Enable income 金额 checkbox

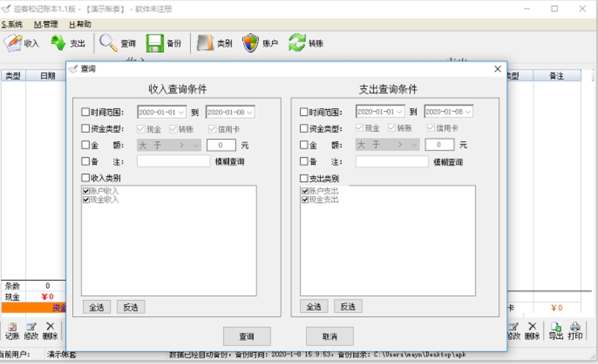(x=85, y=145)
